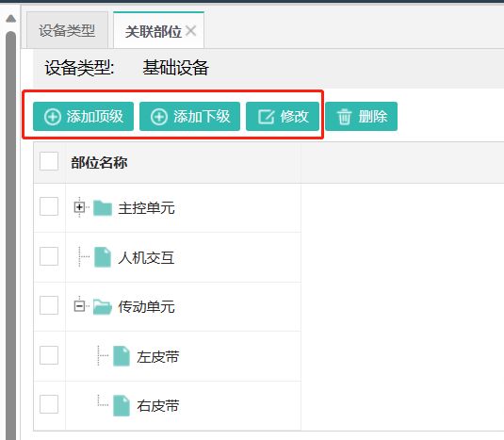Collapse the 传动单元 tree node
This screenshot has width=504, height=440.
pyautogui.click(x=79, y=305)
